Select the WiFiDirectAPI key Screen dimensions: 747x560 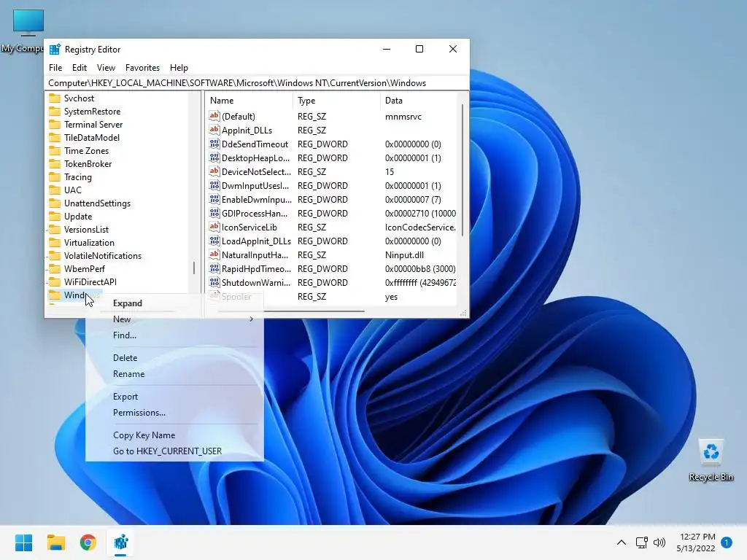pos(90,282)
